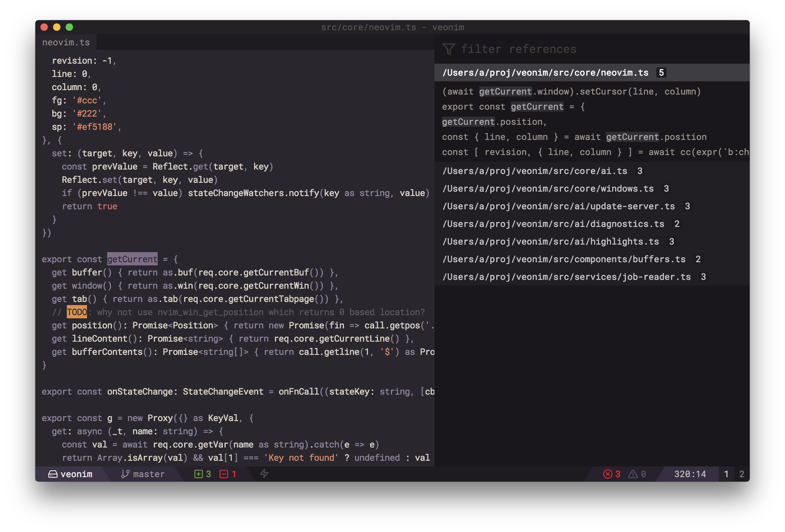
Task: Click the lightning bolt status icon
Action: (x=264, y=474)
